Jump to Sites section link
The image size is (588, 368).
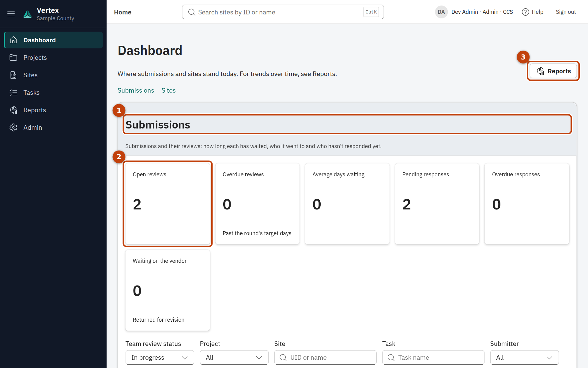(x=168, y=90)
